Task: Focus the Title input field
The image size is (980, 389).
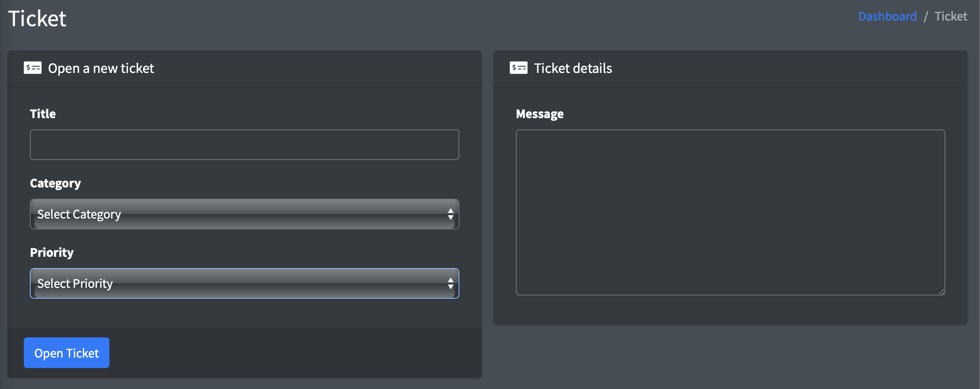Action: click(x=244, y=145)
